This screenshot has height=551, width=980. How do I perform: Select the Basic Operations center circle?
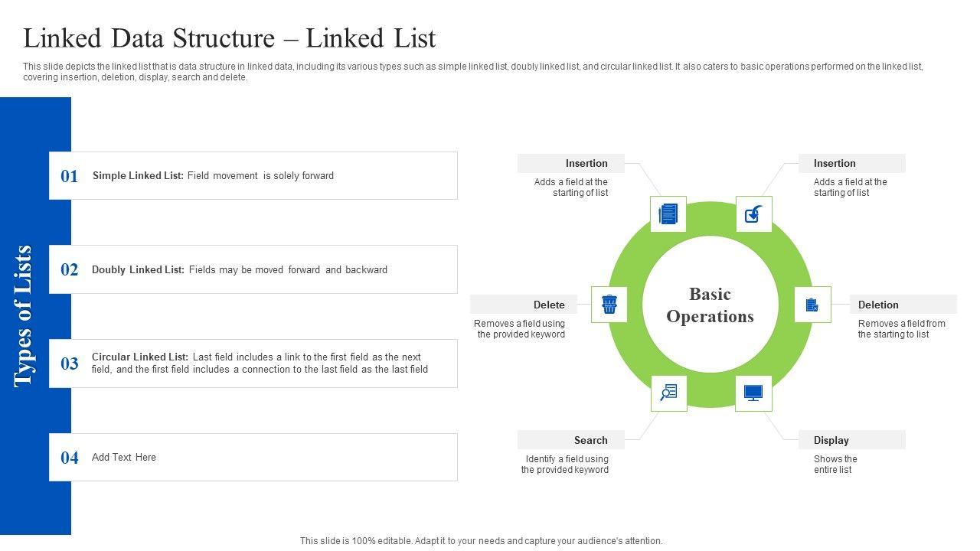(x=710, y=305)
